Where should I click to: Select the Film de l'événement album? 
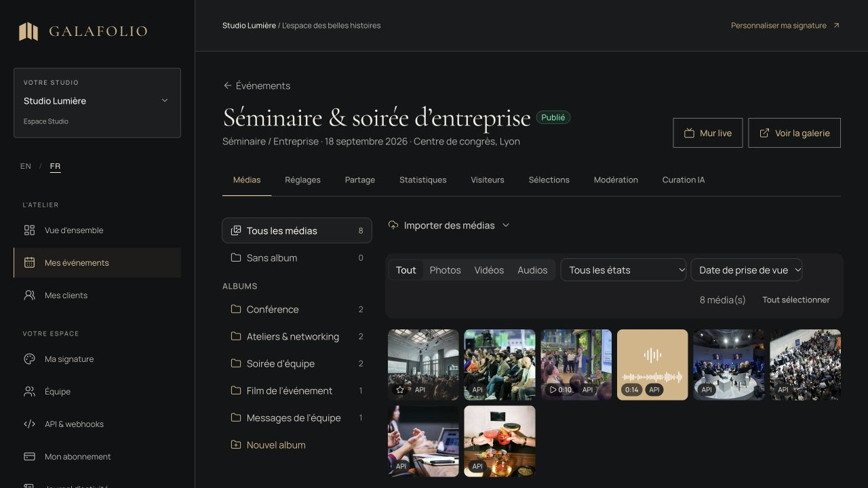click(297, 391)
